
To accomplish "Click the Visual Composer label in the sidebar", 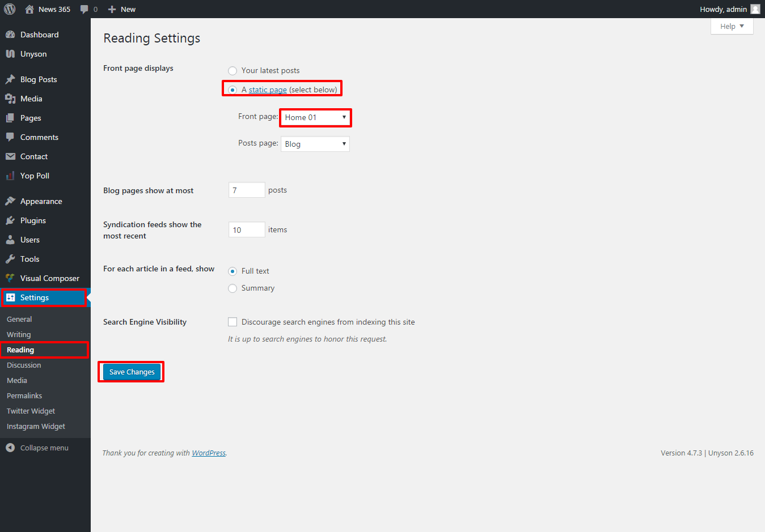I will 50,278.
